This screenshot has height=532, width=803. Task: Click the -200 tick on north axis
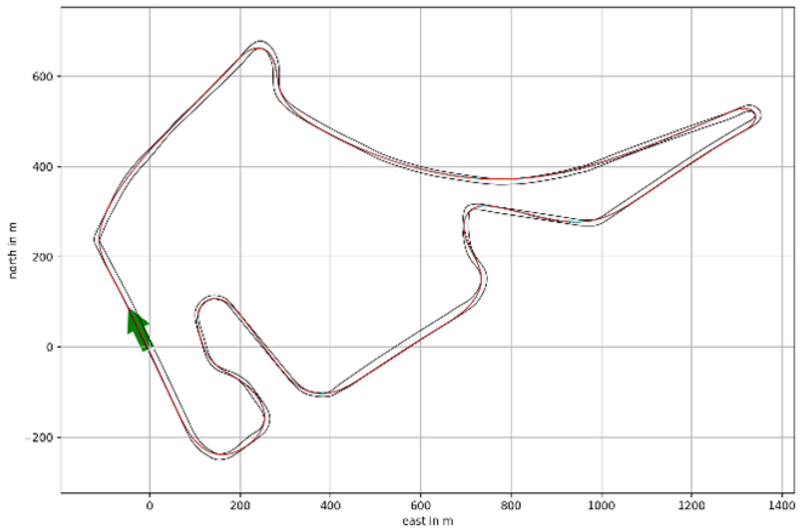coord(39,438)
